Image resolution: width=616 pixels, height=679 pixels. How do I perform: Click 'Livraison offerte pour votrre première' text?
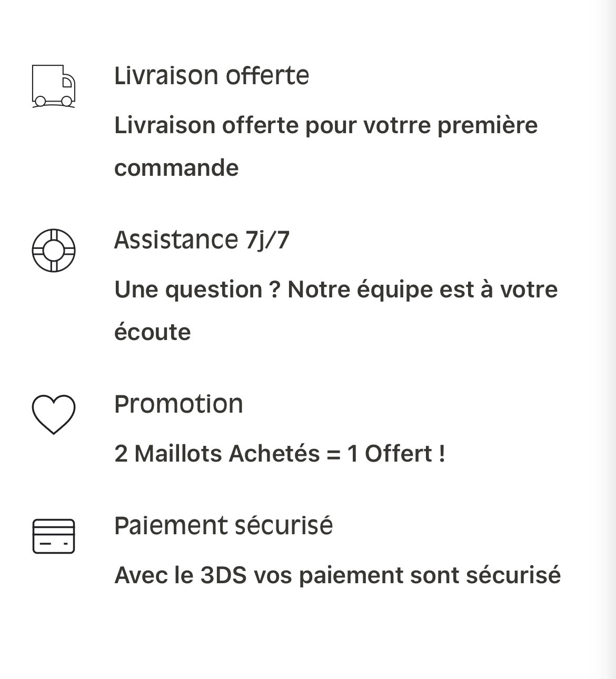[326, 126]
